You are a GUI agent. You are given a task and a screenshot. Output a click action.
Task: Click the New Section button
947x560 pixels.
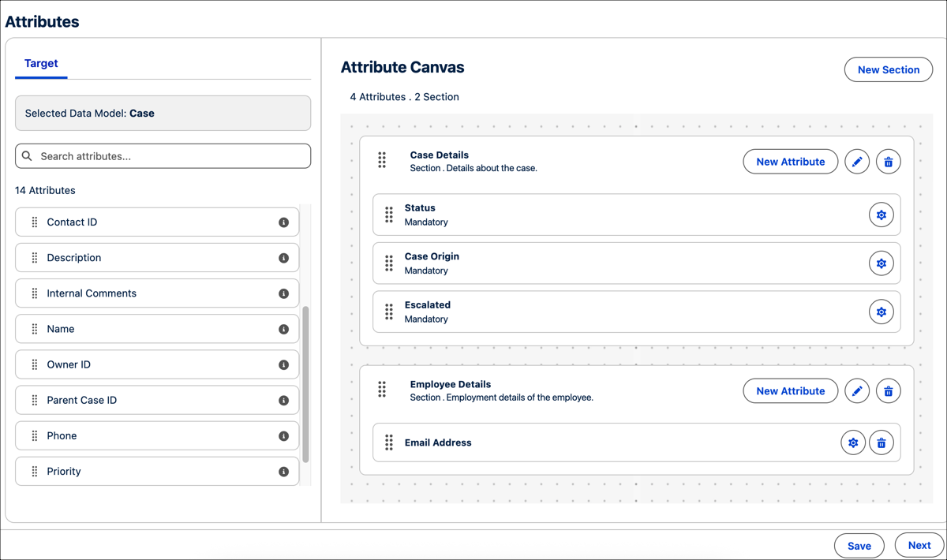tap(889, 69)
